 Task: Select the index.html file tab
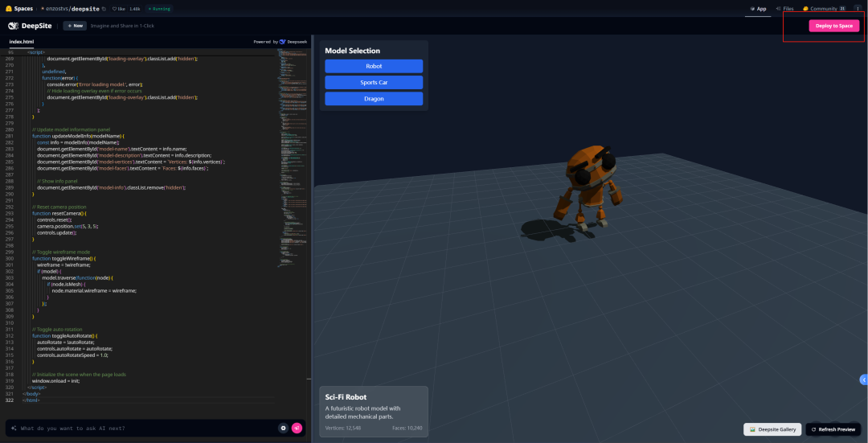pyautogui.click(x=22, y=42)
